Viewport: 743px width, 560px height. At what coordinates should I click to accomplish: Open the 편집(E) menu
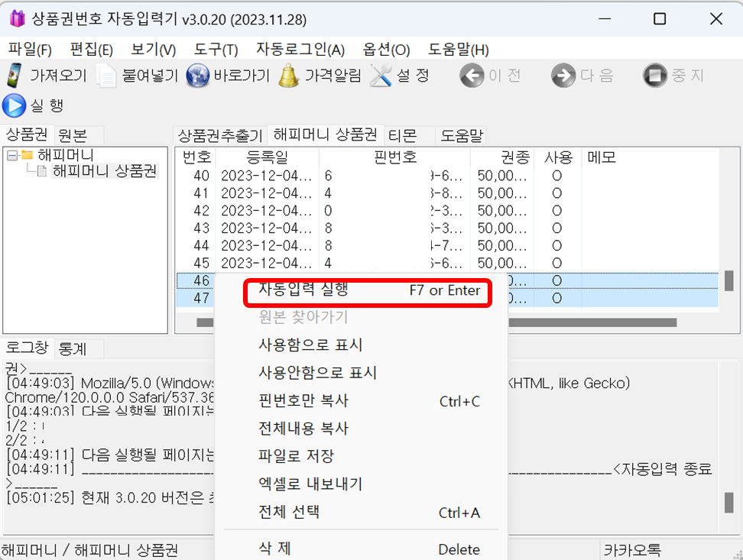click(x=92, y=49)
